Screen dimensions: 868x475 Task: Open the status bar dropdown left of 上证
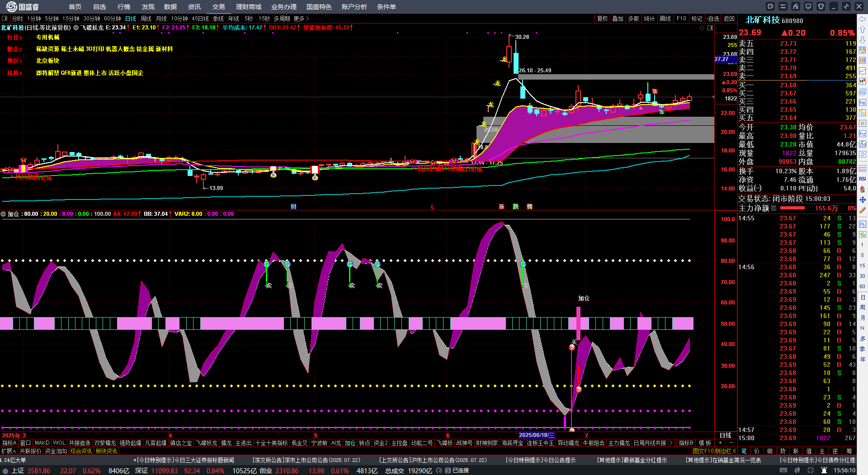5,470
